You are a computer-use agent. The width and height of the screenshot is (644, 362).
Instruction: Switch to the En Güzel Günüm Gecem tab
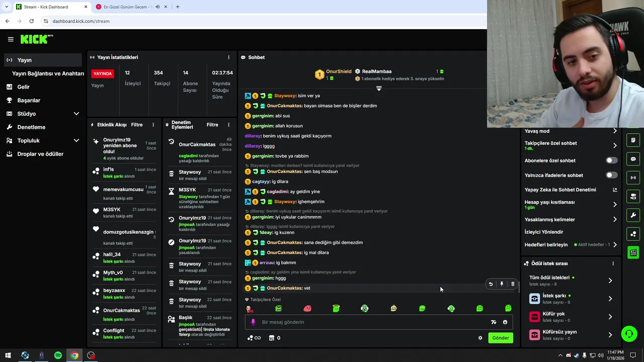pyautogui.click(x=127, y=7)
